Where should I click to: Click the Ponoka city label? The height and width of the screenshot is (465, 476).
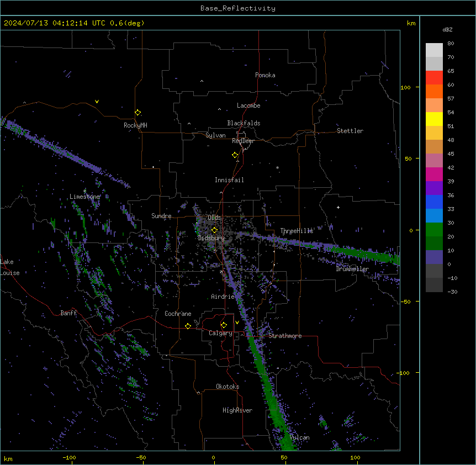[265, 75]
